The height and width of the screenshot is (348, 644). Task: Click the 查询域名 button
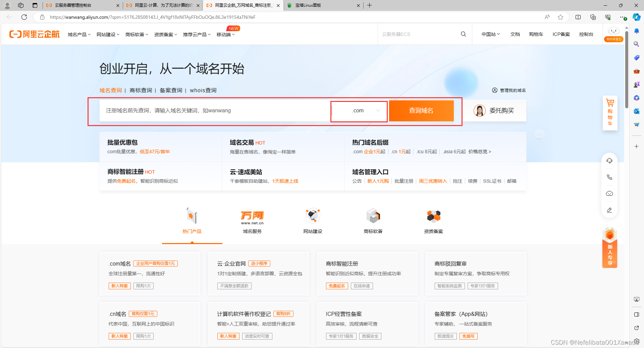[421, 111]
